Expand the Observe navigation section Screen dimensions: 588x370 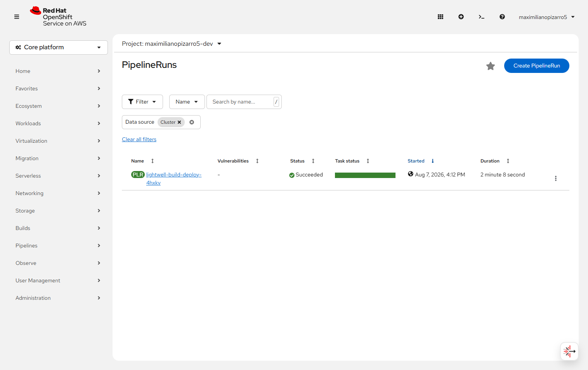58,263
